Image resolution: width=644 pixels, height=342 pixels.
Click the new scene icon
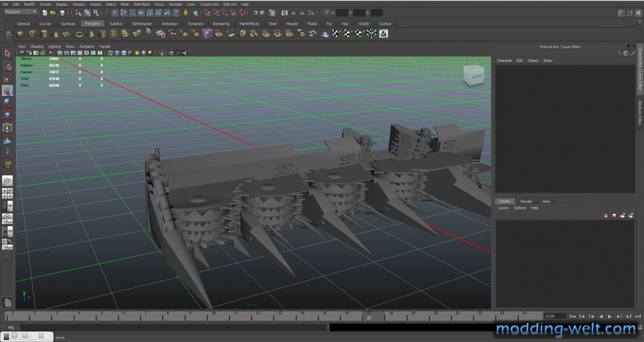(x=45, y=12)
